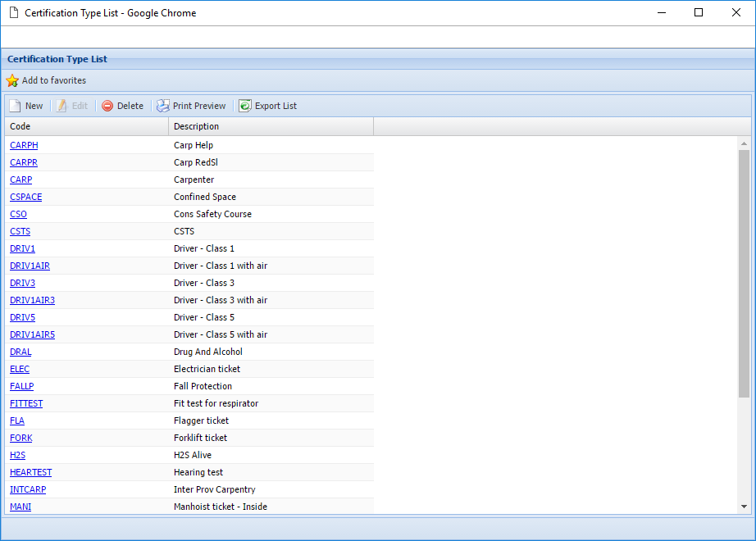Open the INTCARP certification link

pyautogui.click(x=28, y=489)
